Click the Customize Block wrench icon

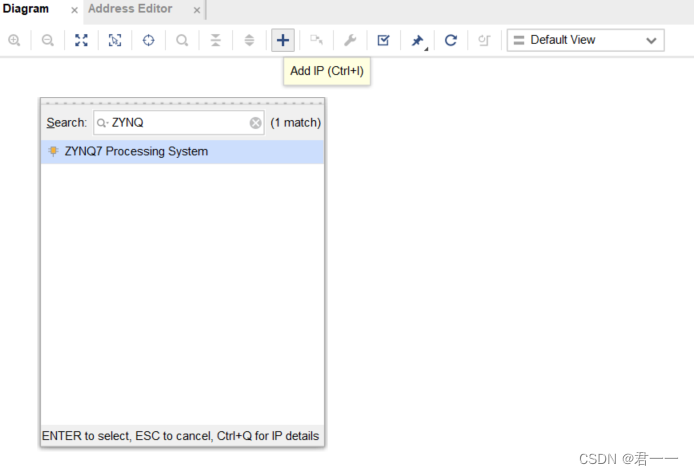pyautogui.click(x=350, y=40)
